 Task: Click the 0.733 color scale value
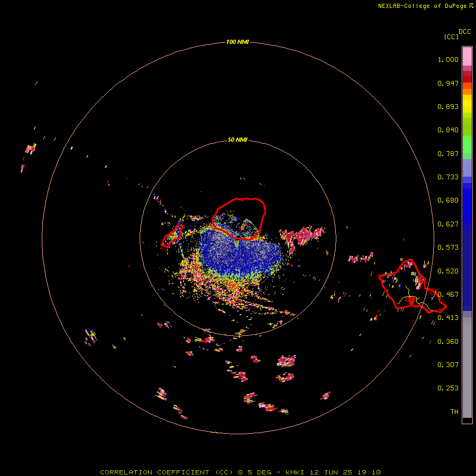pyautogui.click(x=448, y=177)
